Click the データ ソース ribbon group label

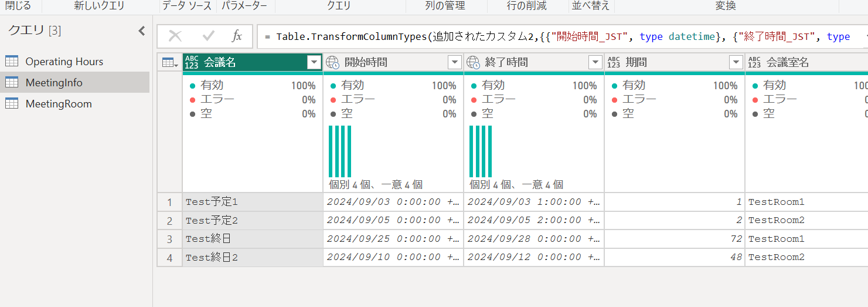point(188,6)
